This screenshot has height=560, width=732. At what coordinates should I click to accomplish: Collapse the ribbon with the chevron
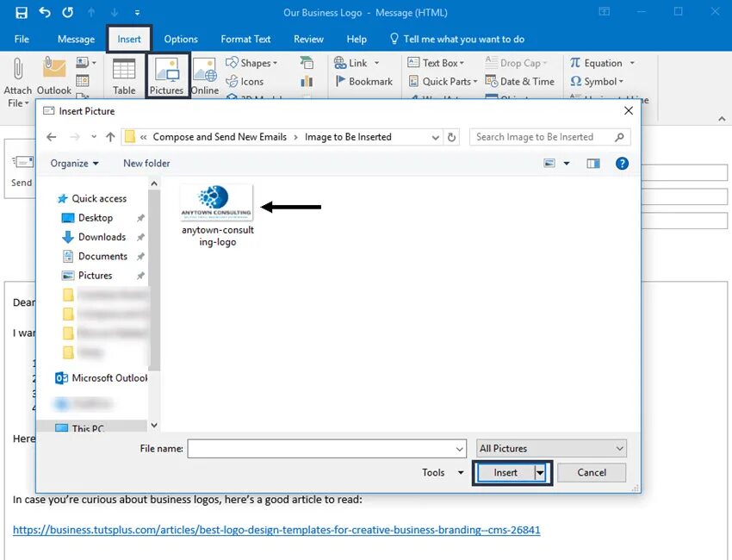point(722,119)
